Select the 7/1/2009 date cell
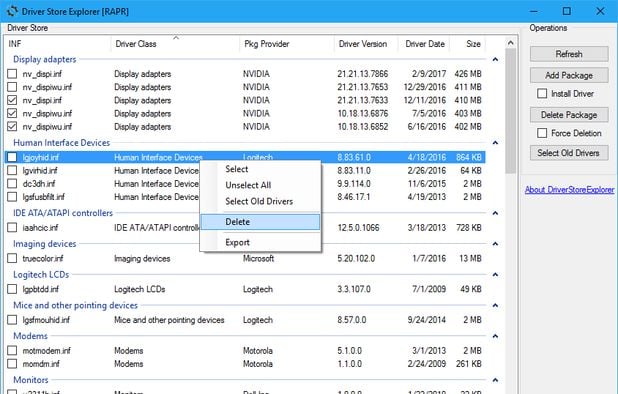The image size is (618, 394). (x=429, y=289)
